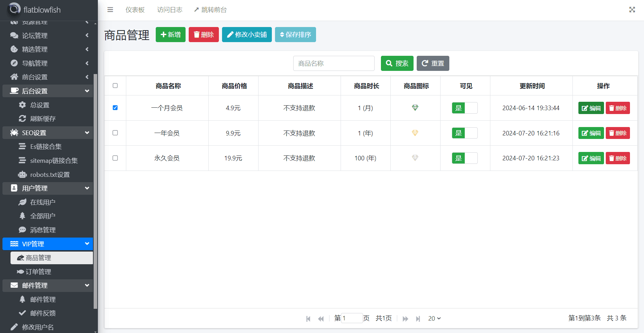The height and width of the screenshot is (333, 644).
Task: Click the gray 重置 button
Action: [x=433, y=63]
